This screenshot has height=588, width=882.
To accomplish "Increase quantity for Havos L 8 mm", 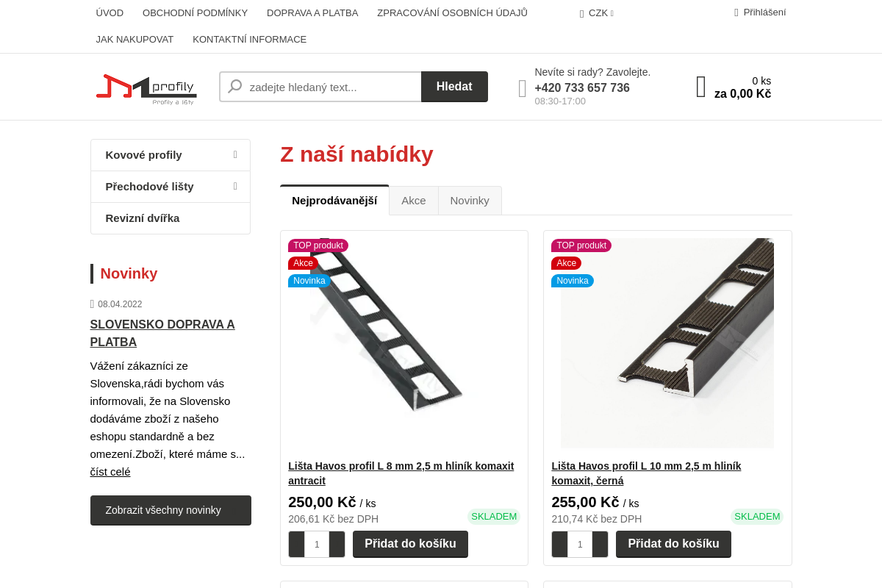I will pyautogui.click(x=337, y=545).
